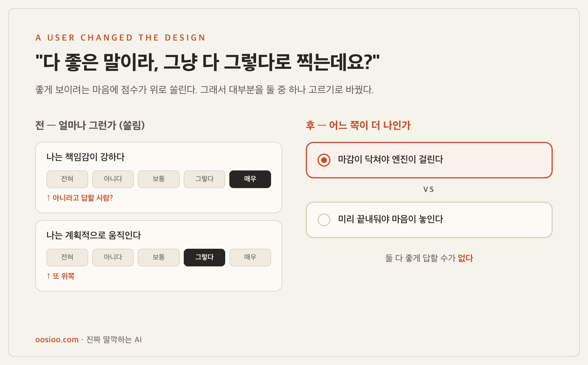Click the 미리 끝내둬야 마음이 놓인다 option card
588x365 pixels.
pyautogui.click(x=429, y=220)
